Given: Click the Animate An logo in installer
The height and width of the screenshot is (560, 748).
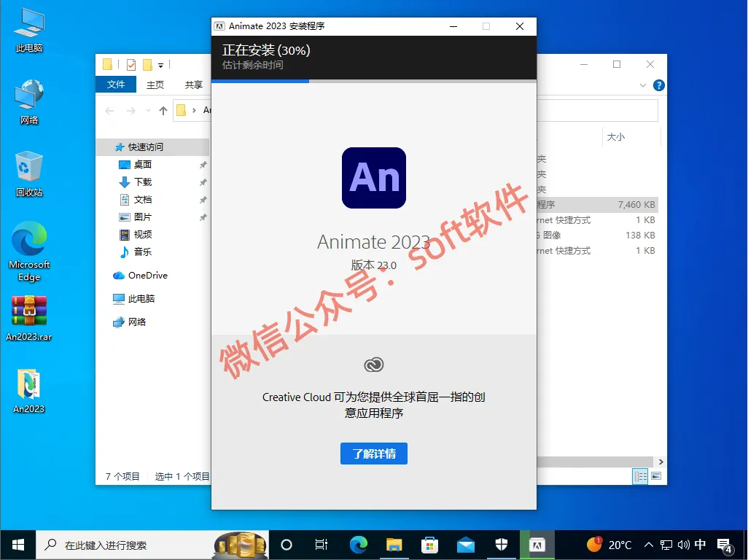Looking at the screenshot, I should pyautogui.click(x=374, y=178).
